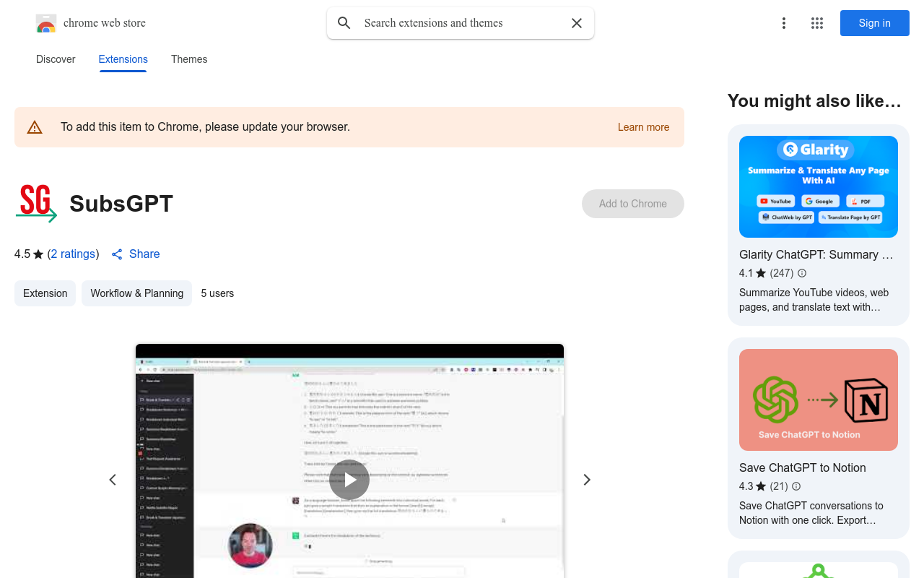This screenshot has height=578, width=924.
Task: Click the Sign in button
Action: click(875, 23)
